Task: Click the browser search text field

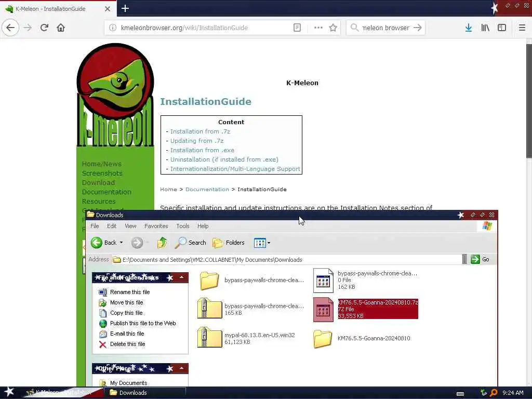Action: coord(386,28)
